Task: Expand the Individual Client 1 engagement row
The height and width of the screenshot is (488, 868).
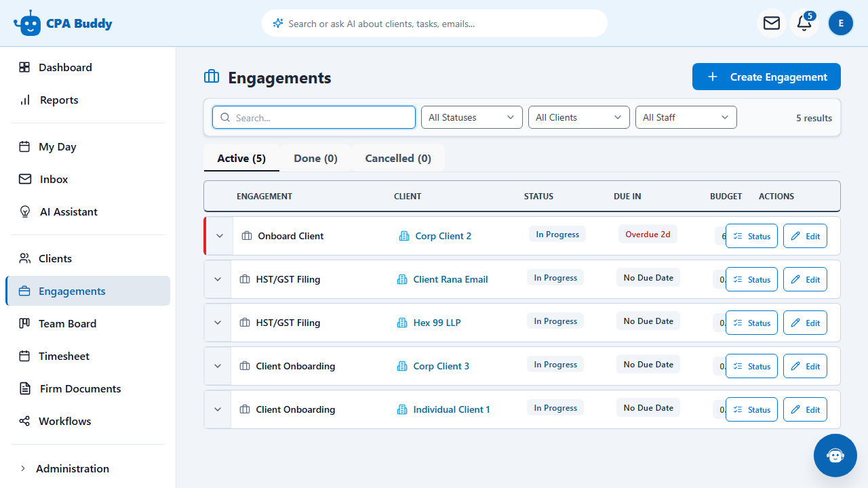Action: point(218,409)
